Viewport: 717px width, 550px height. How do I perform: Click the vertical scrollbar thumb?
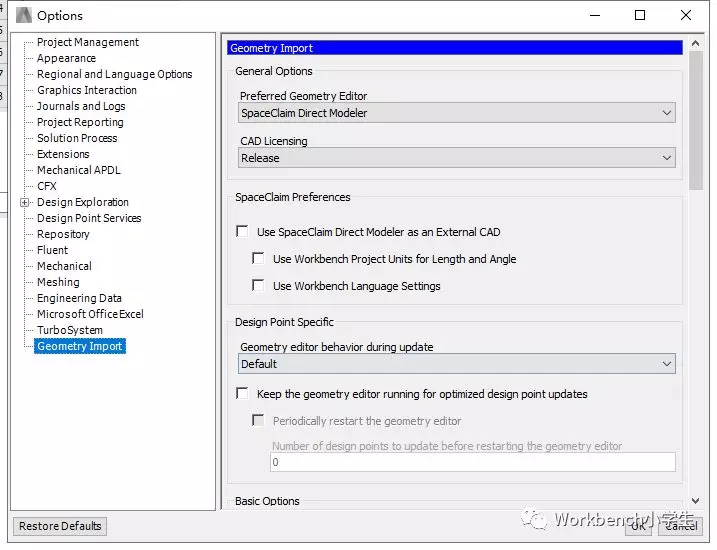[696, 120]
